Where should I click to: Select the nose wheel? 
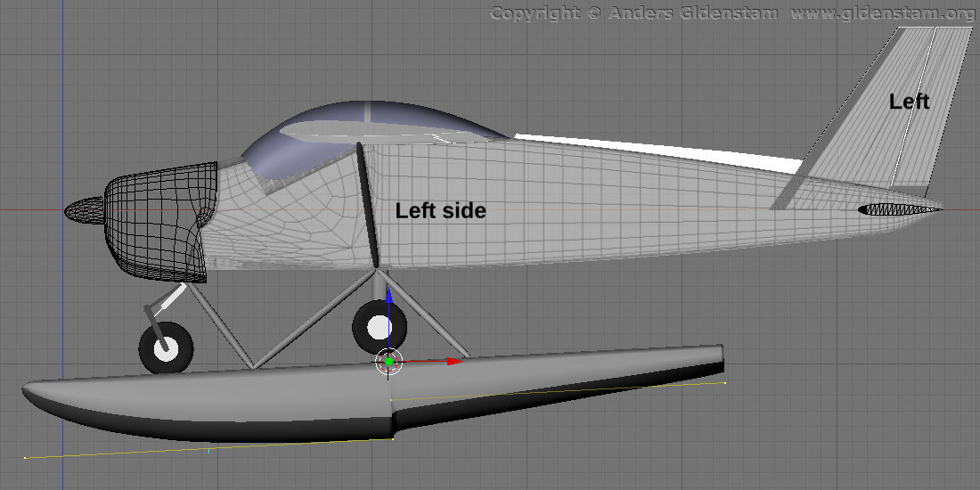coord(167,347)
